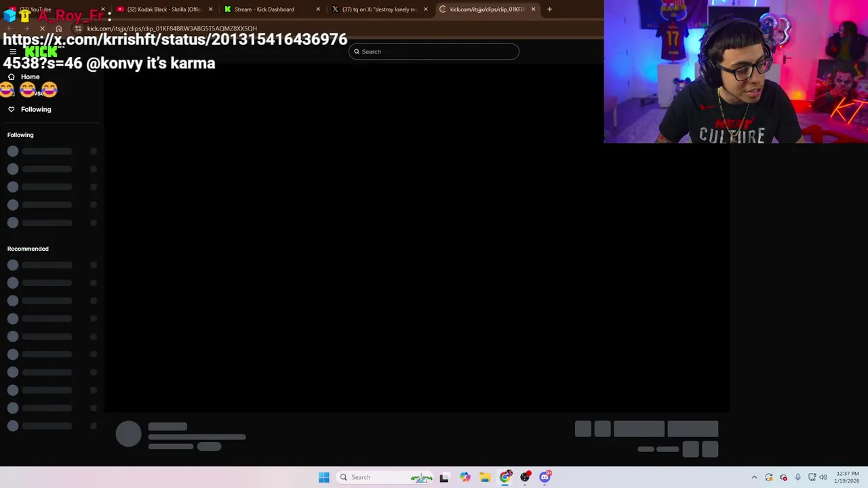Click the site info icon in address bar
This screenshot has width=868, height=488.
pos(78,28)
